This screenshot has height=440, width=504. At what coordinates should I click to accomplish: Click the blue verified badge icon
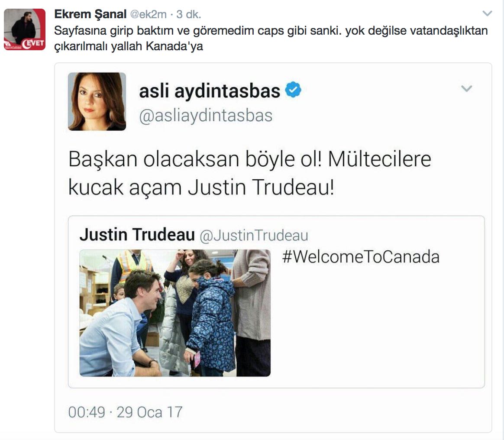pos(293,90)
